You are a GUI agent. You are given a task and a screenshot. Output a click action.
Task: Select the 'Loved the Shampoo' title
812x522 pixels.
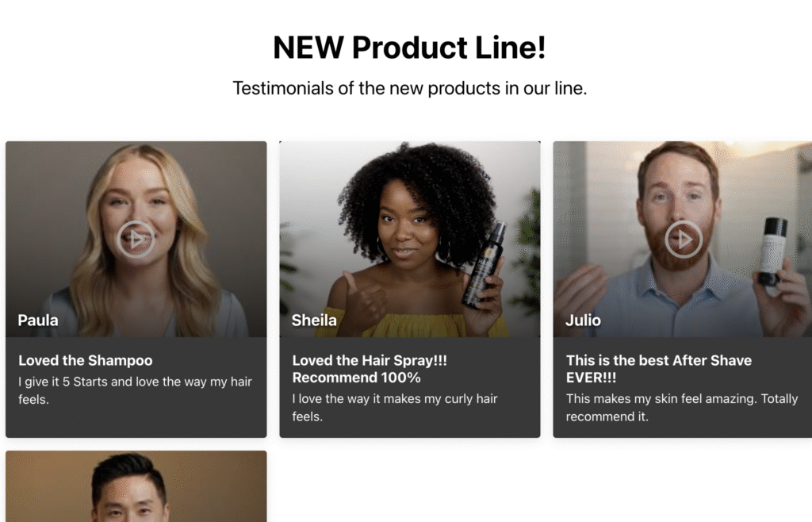coord(86,360)
